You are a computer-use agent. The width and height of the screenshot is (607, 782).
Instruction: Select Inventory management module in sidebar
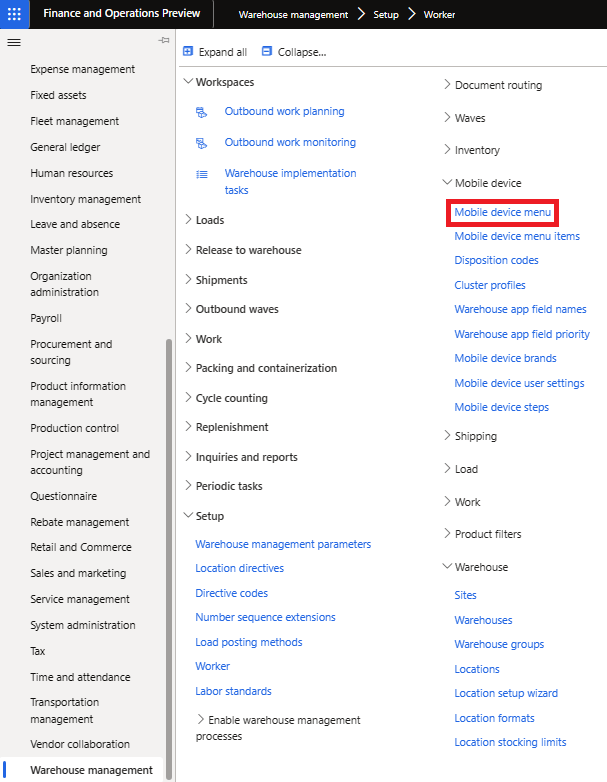point(85,199)
